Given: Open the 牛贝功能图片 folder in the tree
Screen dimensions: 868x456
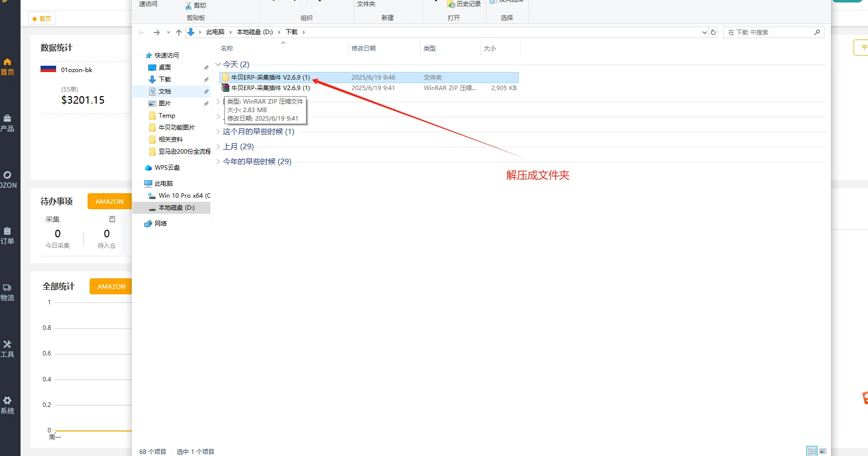Looking at the screenshot, I should pyautogui.click(x=177, y=128).
